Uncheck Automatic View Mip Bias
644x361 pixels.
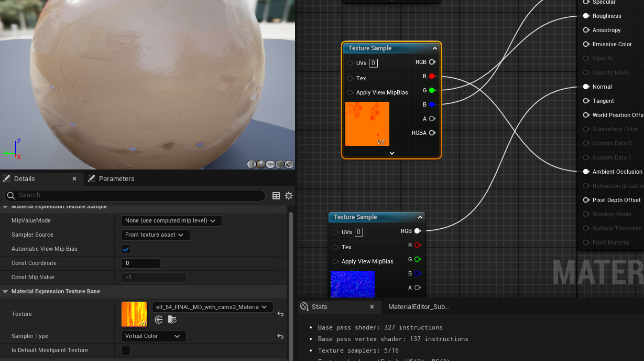pyautogui.click(x=126, y=249)
